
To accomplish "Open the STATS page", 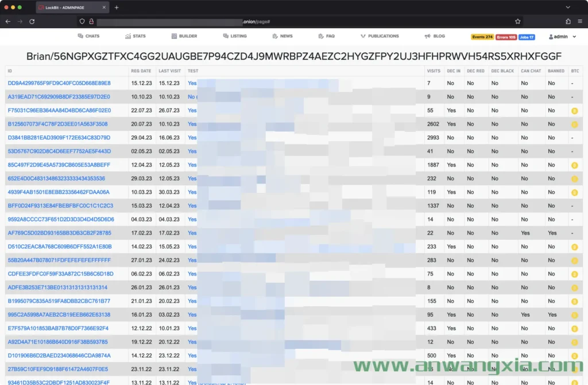I will click(x=136, y=36).
